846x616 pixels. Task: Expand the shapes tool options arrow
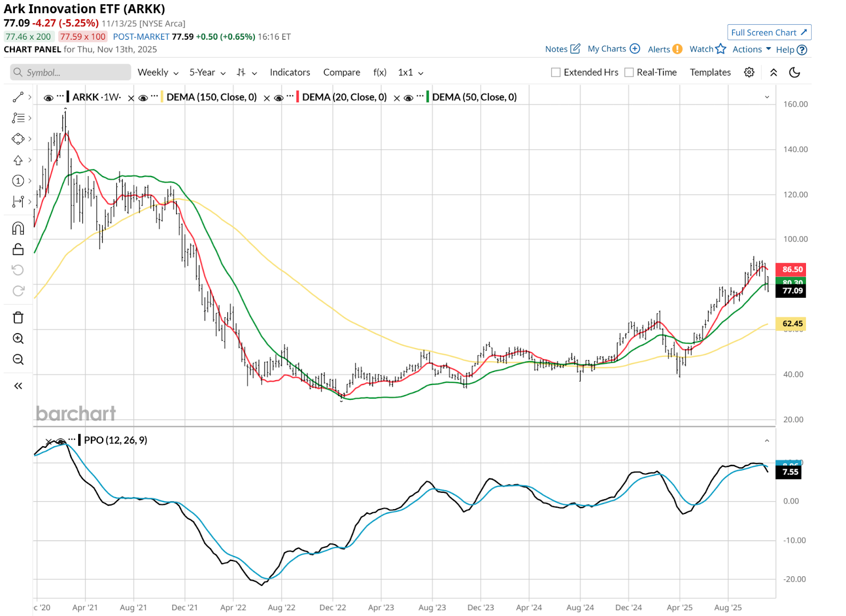[x=30, y=139]
